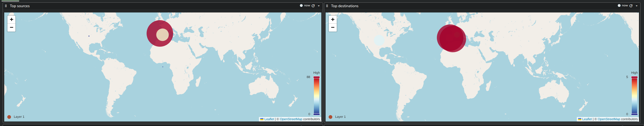This screenshot has height=126, width=644.
Task: Refresh the Top sources panel
Action: pyautogui.click(x=313, y=6)
